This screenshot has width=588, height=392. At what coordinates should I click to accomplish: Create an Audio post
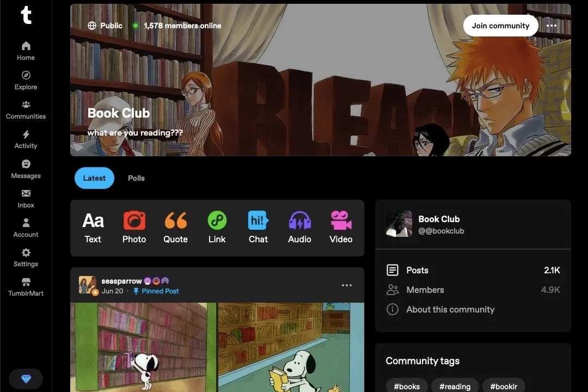(299, 226)
